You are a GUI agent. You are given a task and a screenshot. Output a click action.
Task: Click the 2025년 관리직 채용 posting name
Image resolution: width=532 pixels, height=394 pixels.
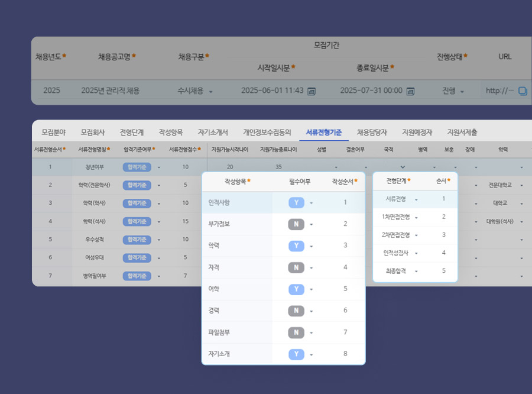point(111,91)
